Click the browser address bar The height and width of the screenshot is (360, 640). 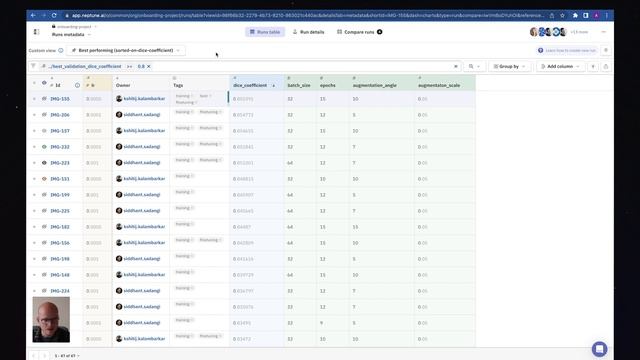[306, 16]
